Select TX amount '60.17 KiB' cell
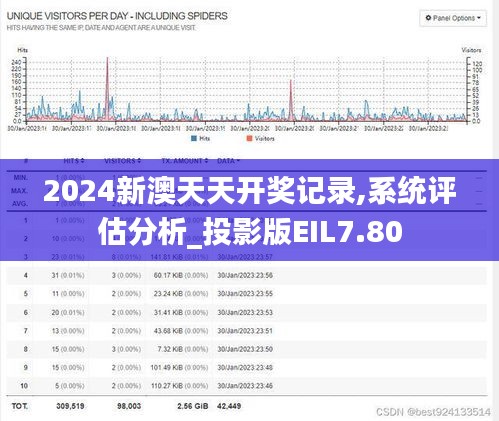The height and width of the screenshot is (421, 499). point(181,275)
